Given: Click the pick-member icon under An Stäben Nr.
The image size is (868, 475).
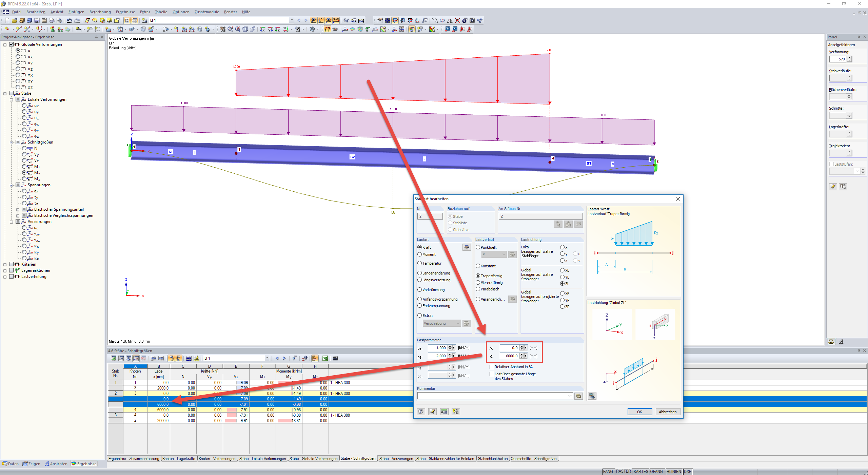Looking at the screenshot, I should click(558, 224).
